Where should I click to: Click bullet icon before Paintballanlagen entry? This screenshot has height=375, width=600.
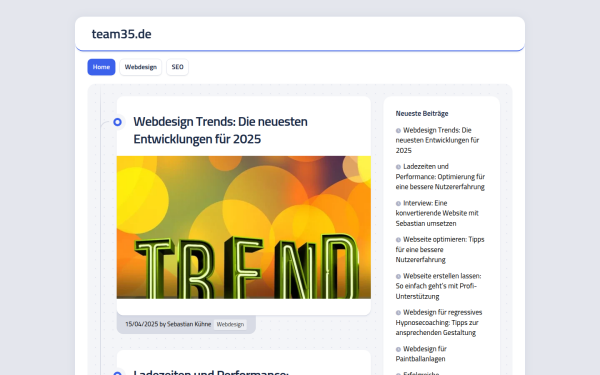(398, 349)
